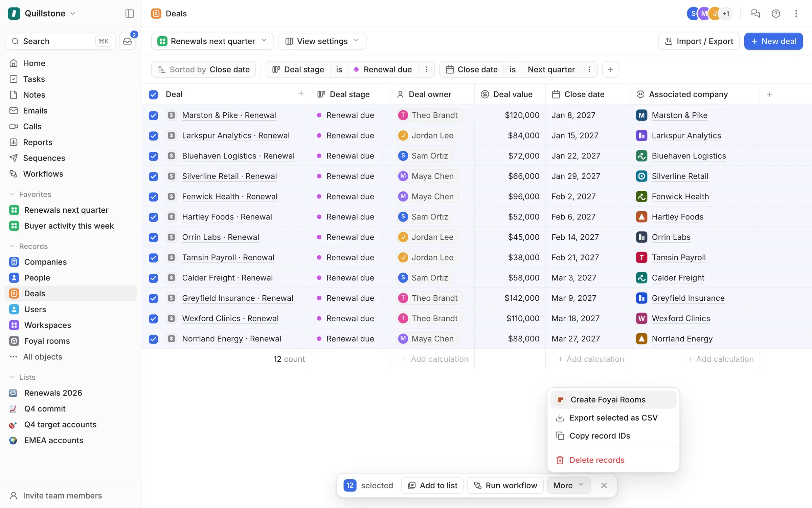
Task: Add a new filter with dashed plus
Action: (610, 69)
